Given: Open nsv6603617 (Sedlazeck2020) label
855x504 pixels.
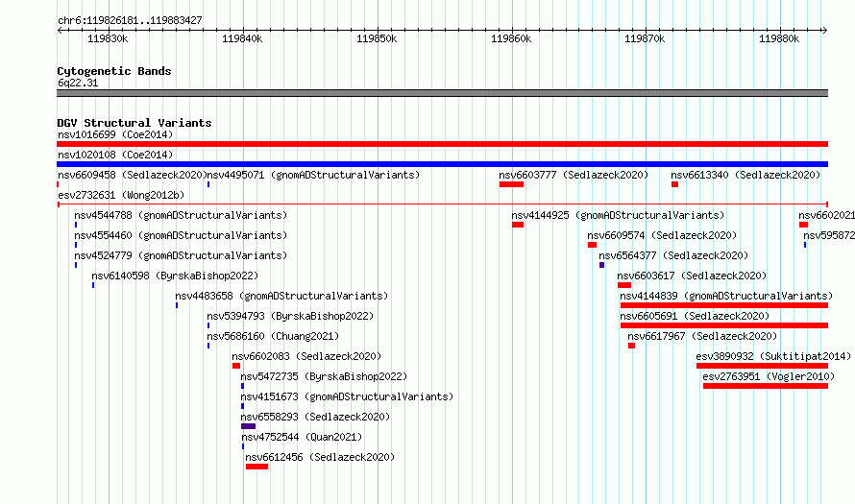Looking at the screenshot, I should pos(692,276).
